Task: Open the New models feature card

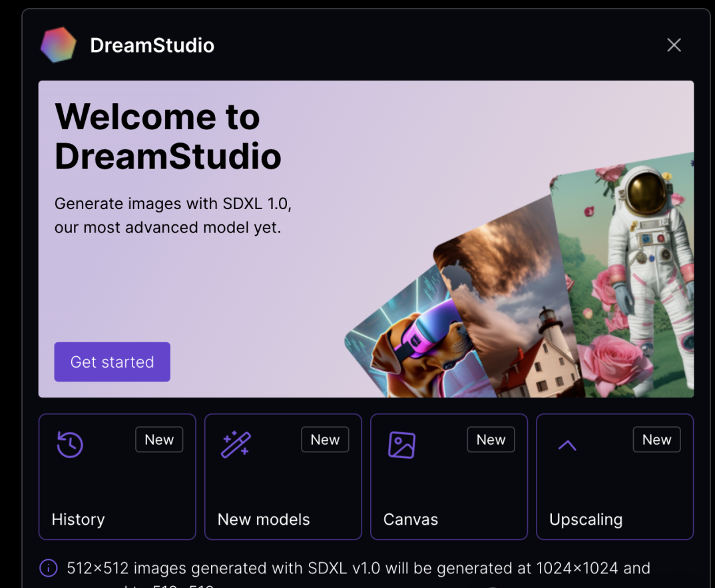Action: [x=283, y=477]
